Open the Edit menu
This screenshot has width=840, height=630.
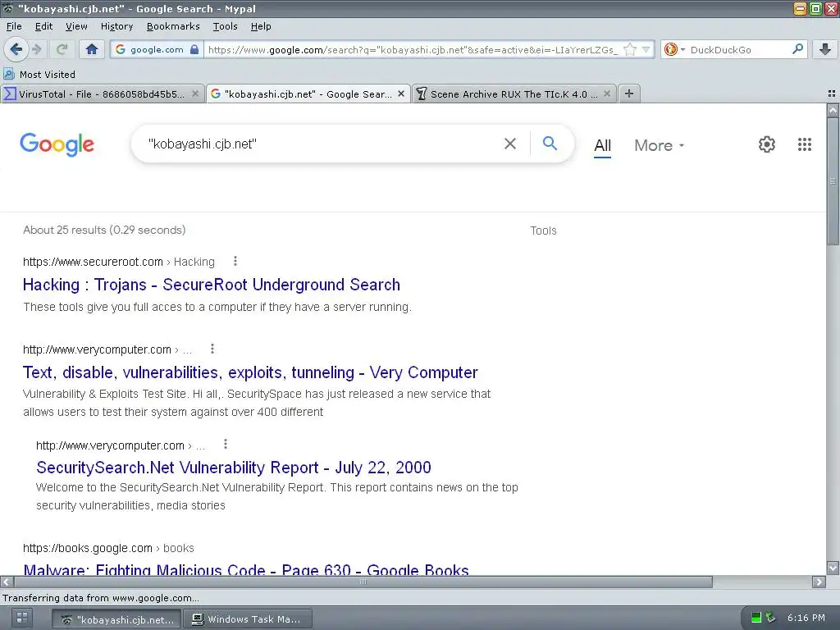pyautogui.click(x=43, y=26)
